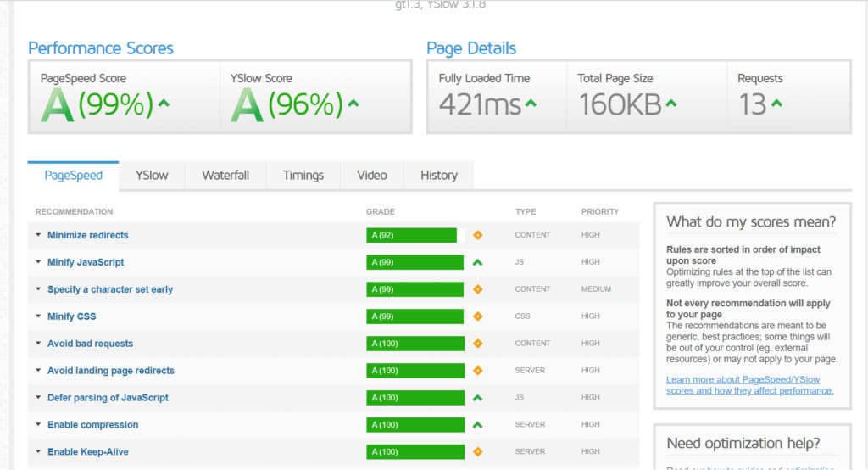Click the green arrow beside YSlow Score
This screenshot has width=868, height=470.
[x=353, y=104]
